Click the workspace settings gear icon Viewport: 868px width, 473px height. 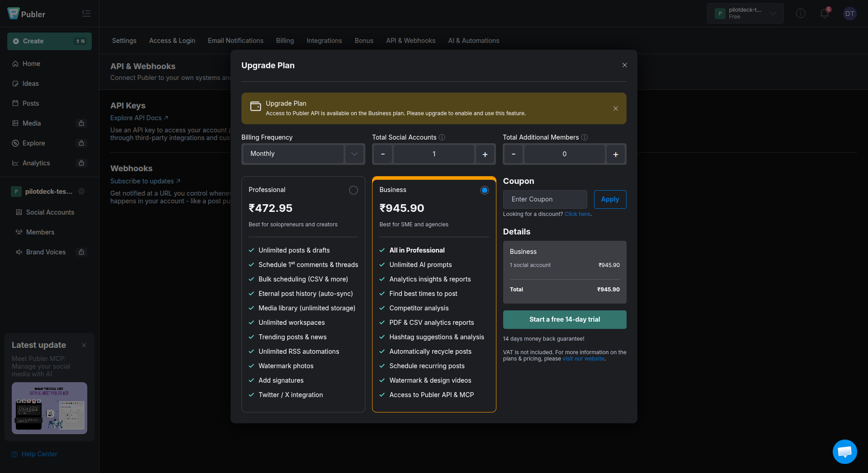click(x=81, y=192)
